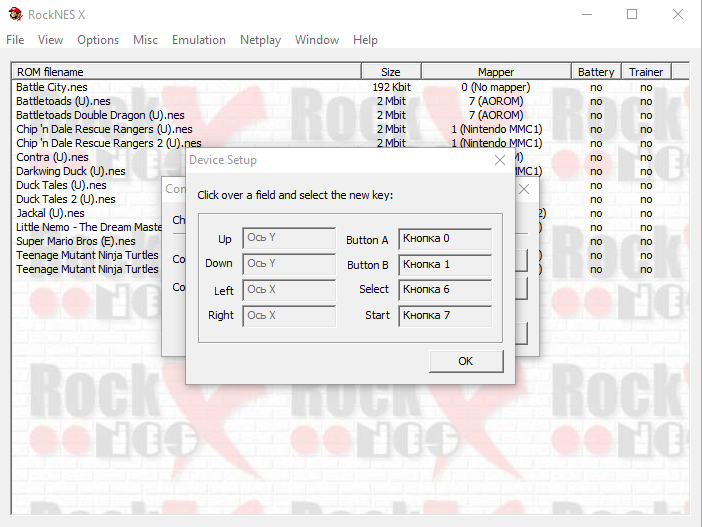
Task: Sort by Trainer column header
Action: (x=646, y=72)
